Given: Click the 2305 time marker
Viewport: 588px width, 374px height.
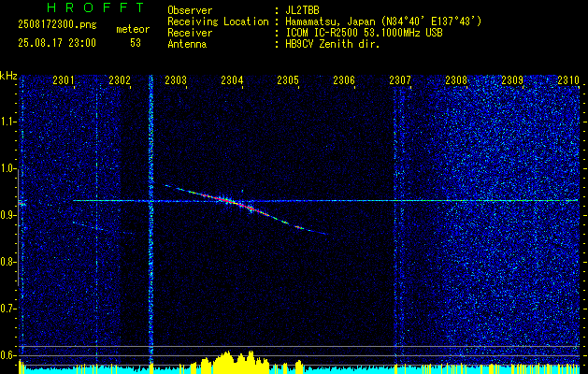Looking at the screenshot, I should click(x=288, y=79).
